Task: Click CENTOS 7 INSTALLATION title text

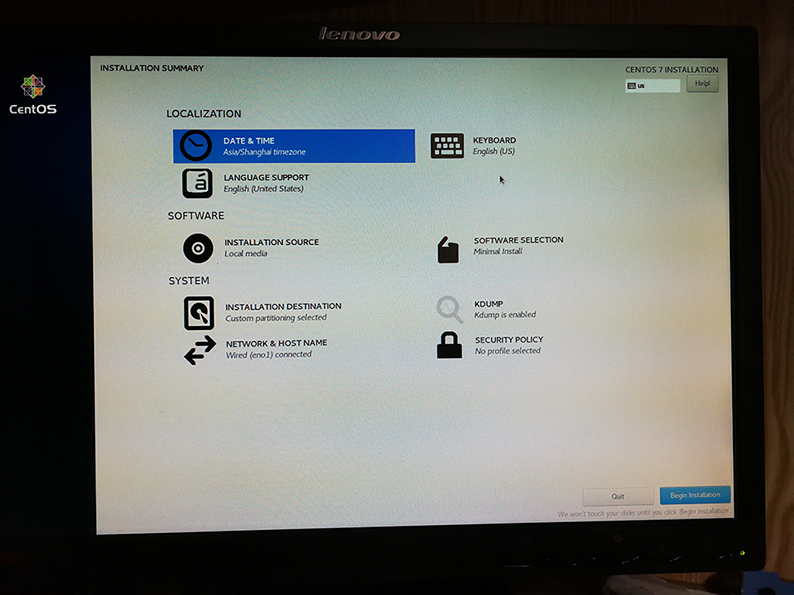Action: (671, 69)
